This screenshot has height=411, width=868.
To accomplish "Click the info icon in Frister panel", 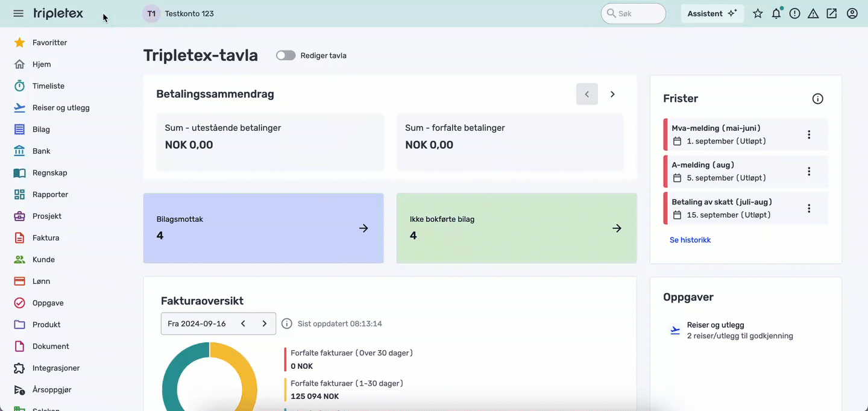I will (817, 99).
